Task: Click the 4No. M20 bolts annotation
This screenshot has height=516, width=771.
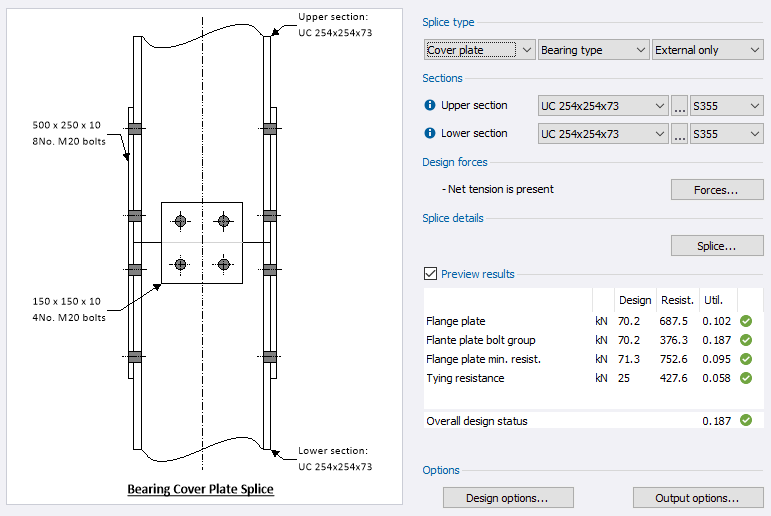Action: pyautogui.click(x=69, y=317)
